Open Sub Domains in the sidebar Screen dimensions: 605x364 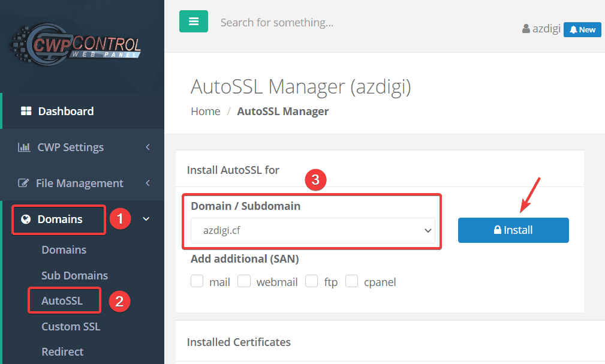[x=74, y=275]
